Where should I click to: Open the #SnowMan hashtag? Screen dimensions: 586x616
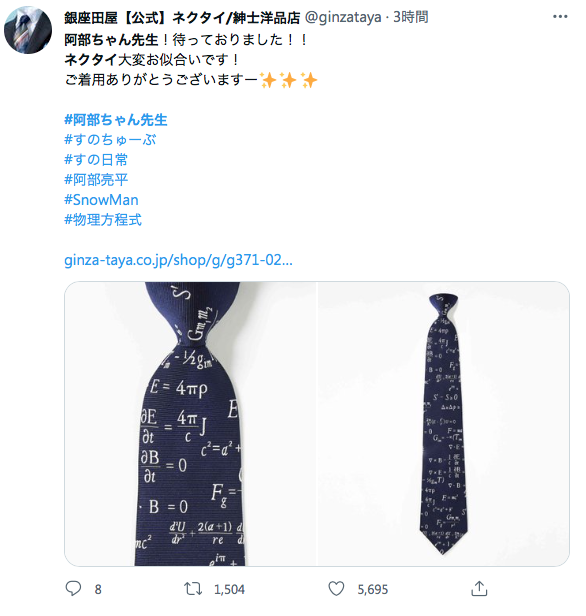[x=101, y=200]
